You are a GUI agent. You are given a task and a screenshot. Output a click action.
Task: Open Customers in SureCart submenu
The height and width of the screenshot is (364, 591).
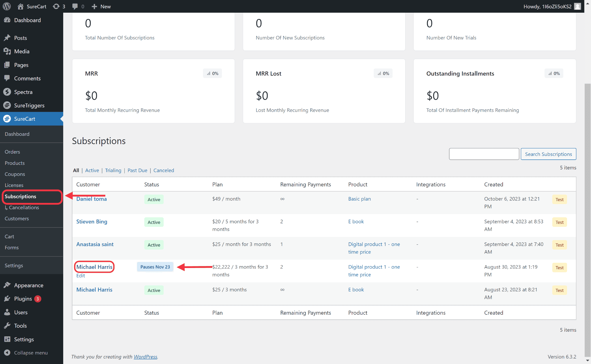(17, 218)
